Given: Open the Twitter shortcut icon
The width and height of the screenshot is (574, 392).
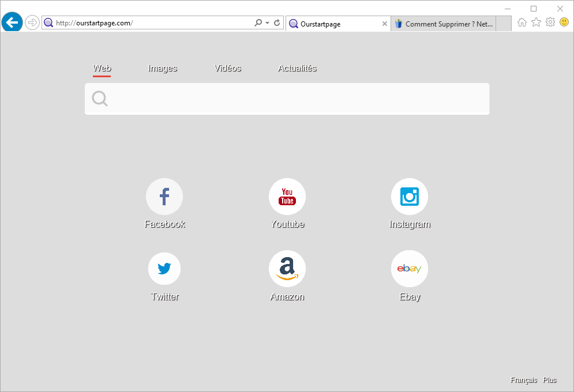Looking at the screenshot, I should pos(164,269).
